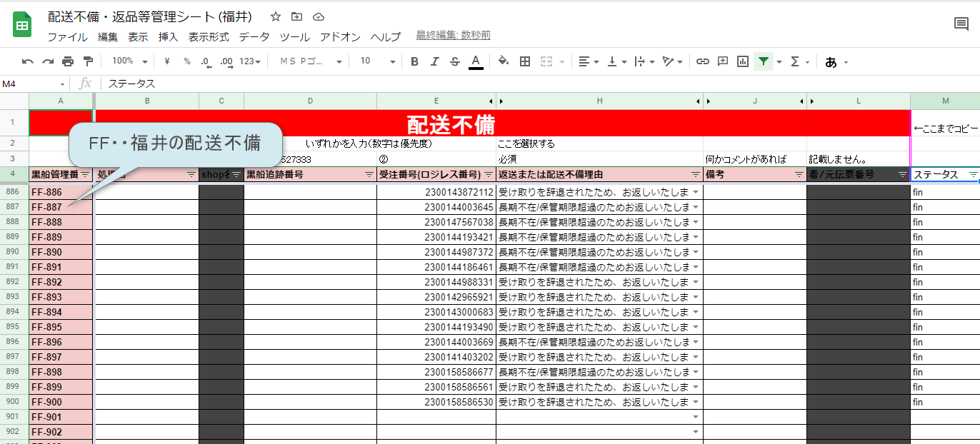Open the input tools あ button
The height and width of the screenshot is (444, 980).
pyautogui.click(x=831, y=62)
